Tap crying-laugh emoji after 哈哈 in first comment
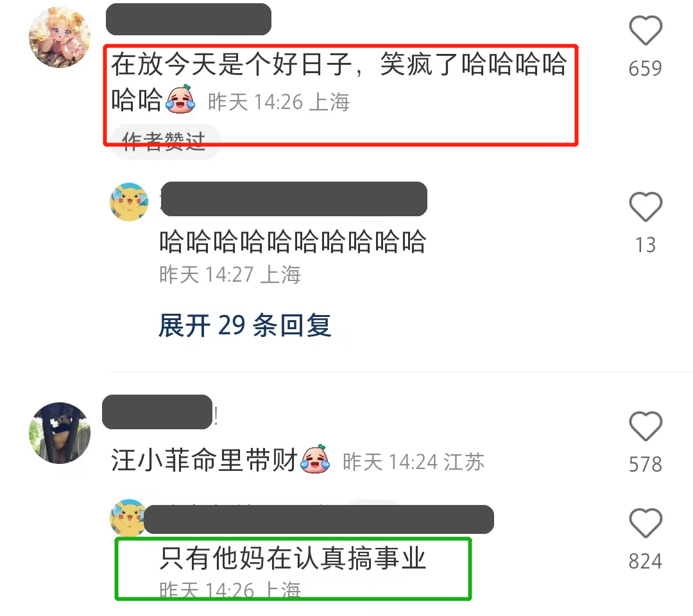693x616 pixels. point(180,99)
